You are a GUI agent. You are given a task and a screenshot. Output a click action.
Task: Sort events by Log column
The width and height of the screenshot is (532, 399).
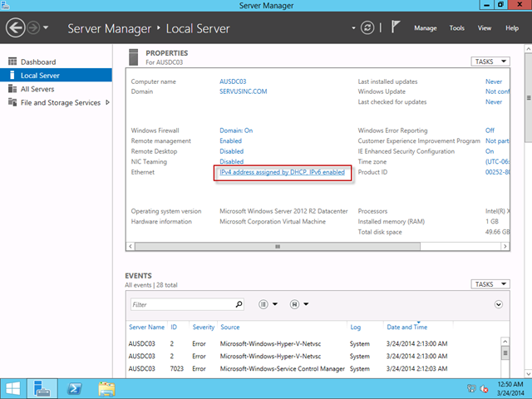coord(355,327)
